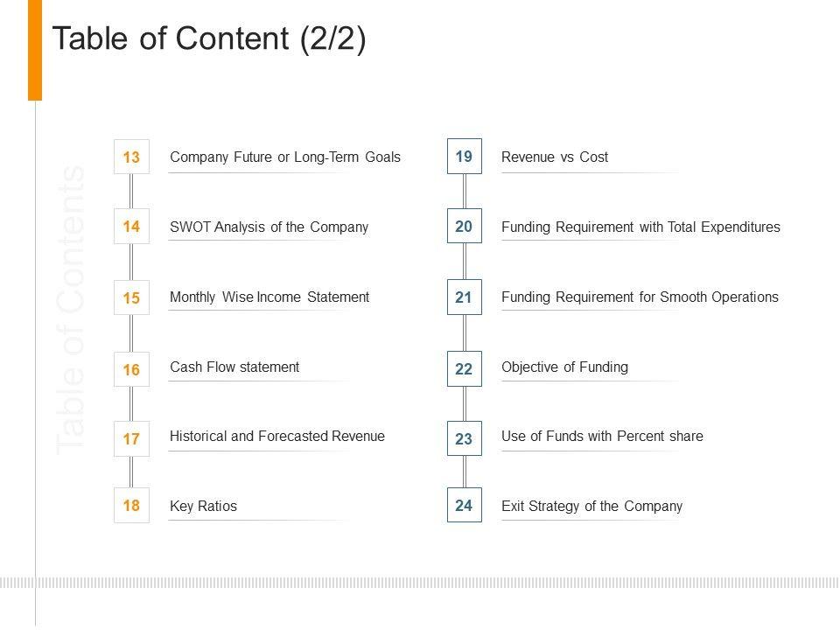This screenshot has width=840, height=630.
Task: Select Historical and Forecasted Revenue
Action: coord(276,436)
